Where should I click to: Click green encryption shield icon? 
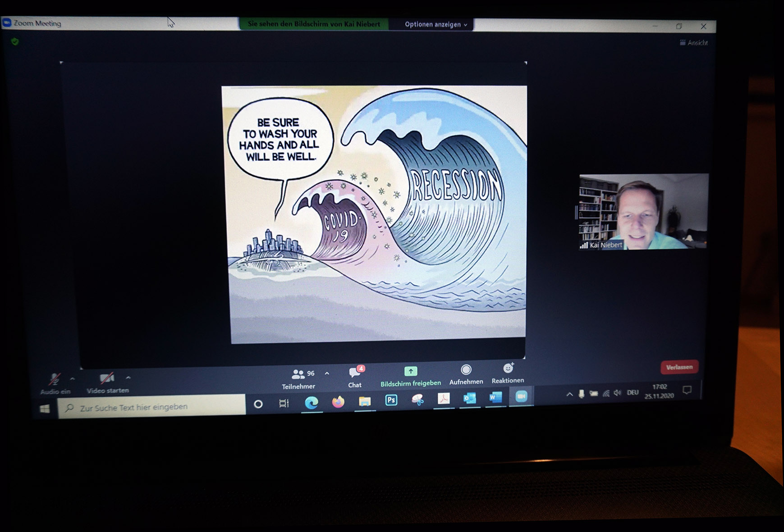tap(15, 42)
